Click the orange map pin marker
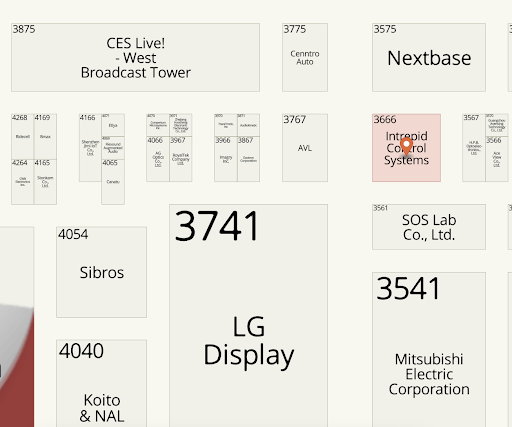Screen dimensions: 512x427 point(406,147)
